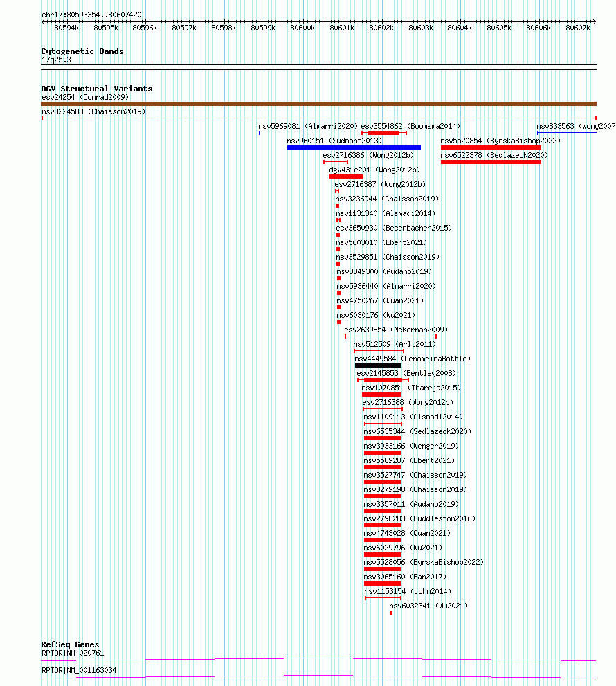
Task: Select the DGV Structural Variants track heading
Action: click(97, 89)
